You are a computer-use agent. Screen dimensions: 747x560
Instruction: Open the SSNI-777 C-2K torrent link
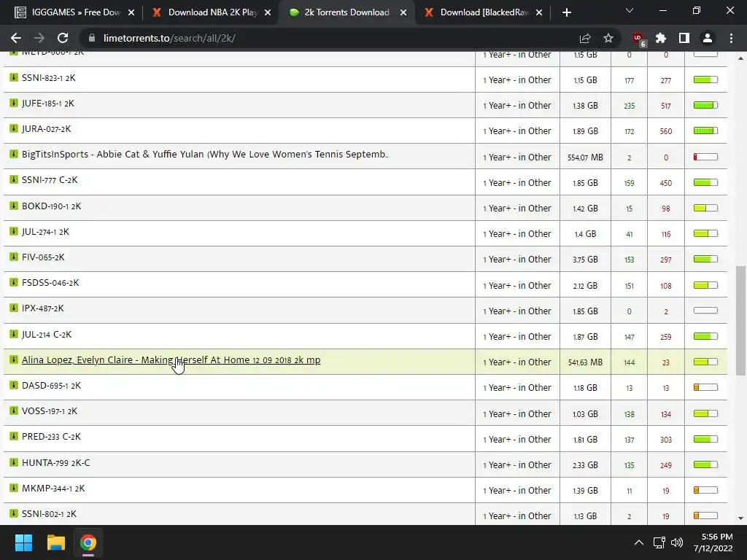tap(50, 180)
